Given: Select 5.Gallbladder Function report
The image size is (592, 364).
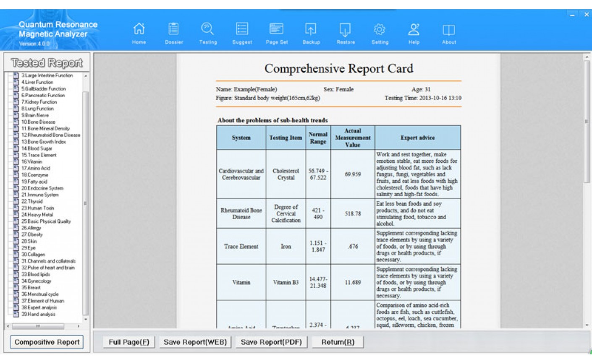Looking at the screenshot, I should coord(44,89).
